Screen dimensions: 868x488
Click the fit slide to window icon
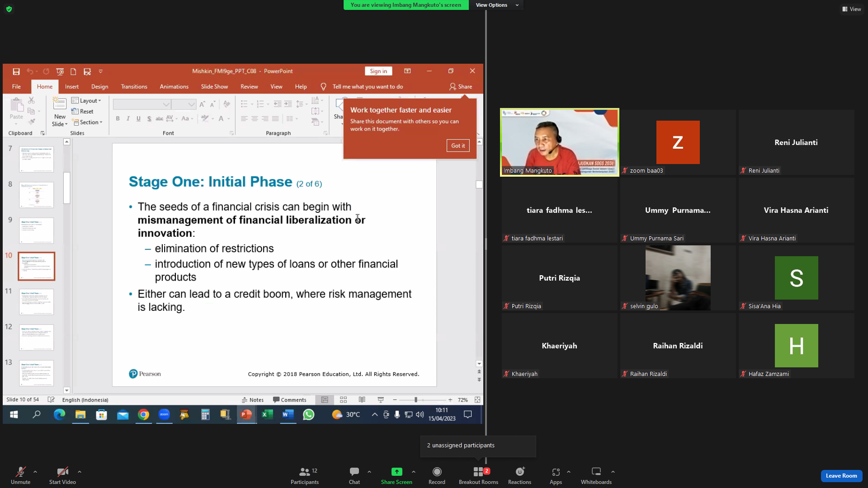pos(477,400)
